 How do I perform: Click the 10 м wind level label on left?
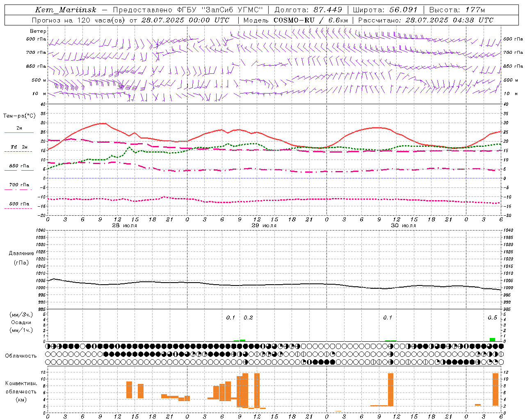pyautogui.click(x=39, y=94)
